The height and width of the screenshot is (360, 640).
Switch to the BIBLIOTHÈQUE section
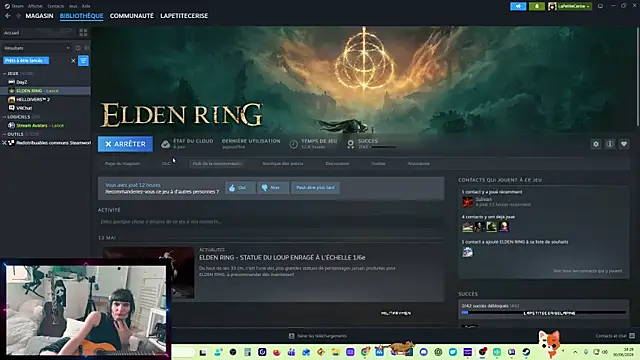tap(81, 16)
